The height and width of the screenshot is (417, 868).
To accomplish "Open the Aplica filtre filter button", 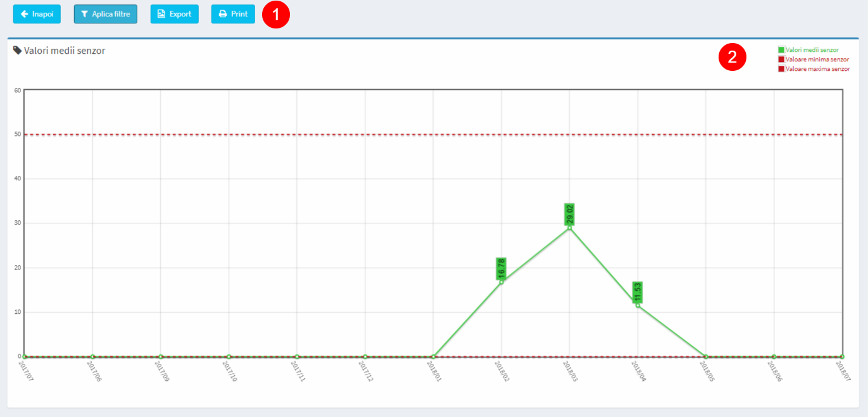I will (106, 14).
